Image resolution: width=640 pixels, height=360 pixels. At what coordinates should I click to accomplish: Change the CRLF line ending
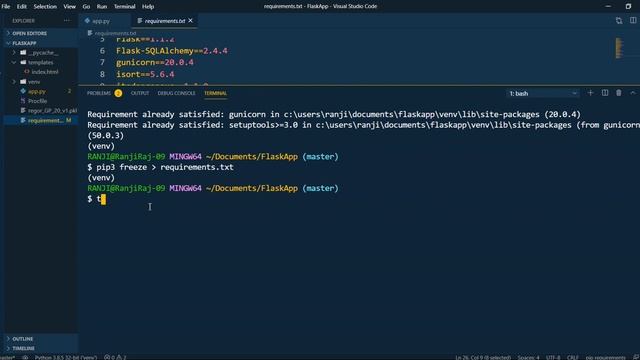pos(572,357)
